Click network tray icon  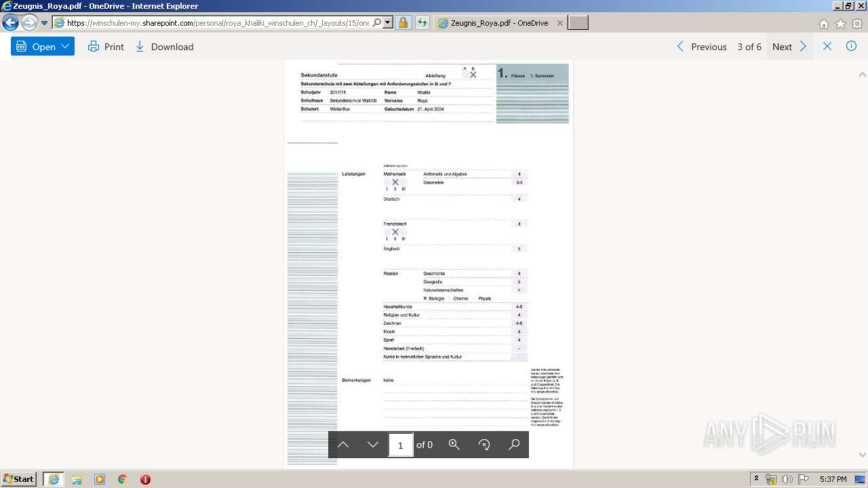(x=771, y=479)
